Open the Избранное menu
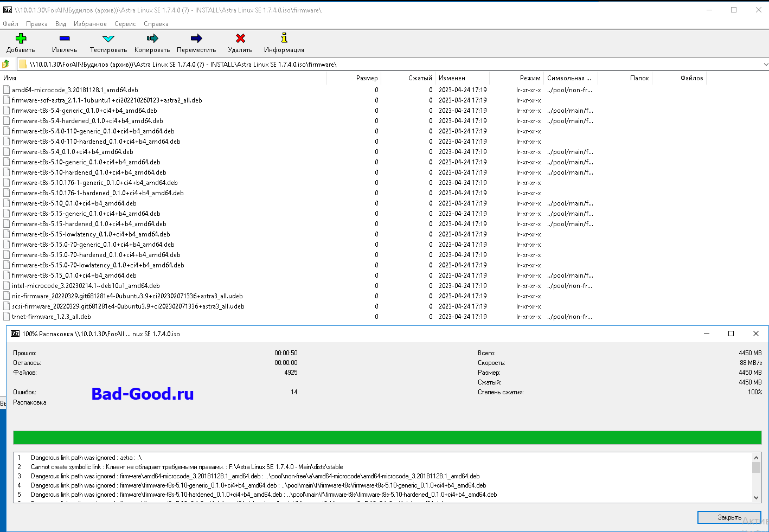Screen dimensions: 769x532 tap(90, 24)
